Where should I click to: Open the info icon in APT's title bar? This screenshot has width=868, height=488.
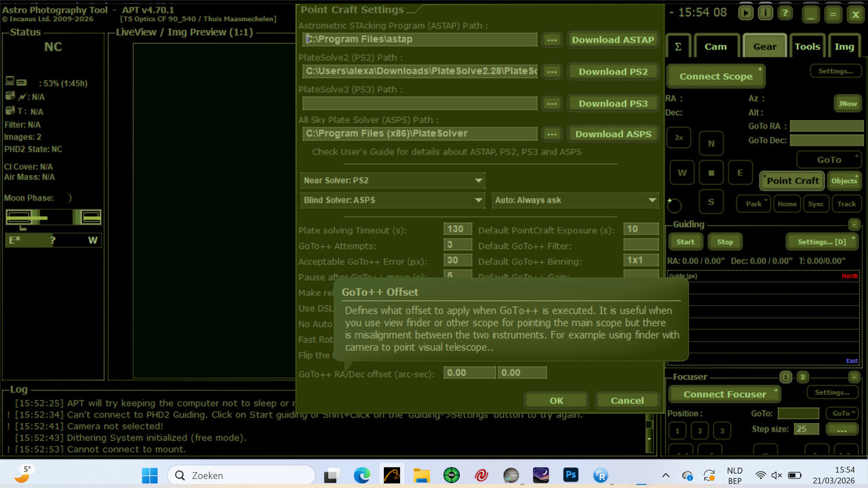tap(766, 13)
